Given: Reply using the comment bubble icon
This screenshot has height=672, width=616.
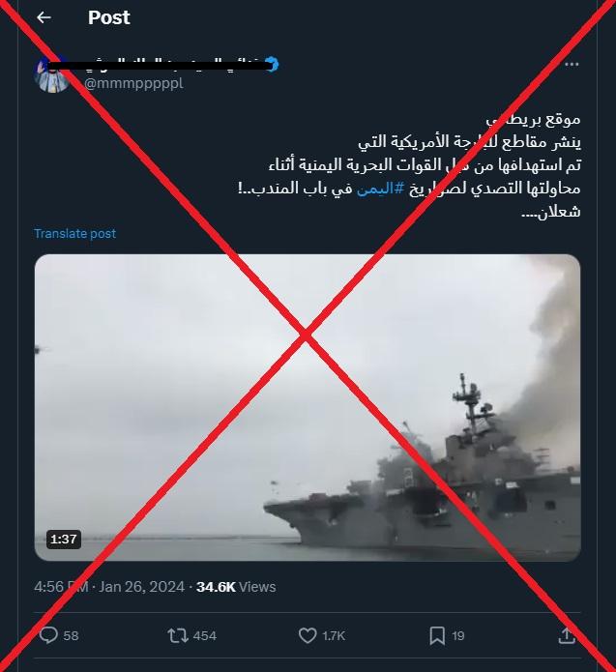Looking at the screenshot, I should pyautogui.click(x=48, y=635).
